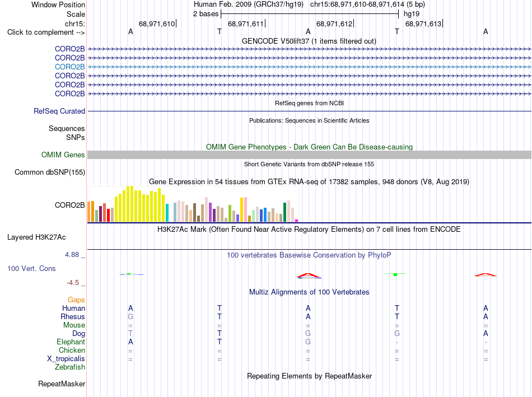The height and width of the screenshot is (397, 532).
Task: Select the Zebrafish row label
Action: [x=70, y=367]
